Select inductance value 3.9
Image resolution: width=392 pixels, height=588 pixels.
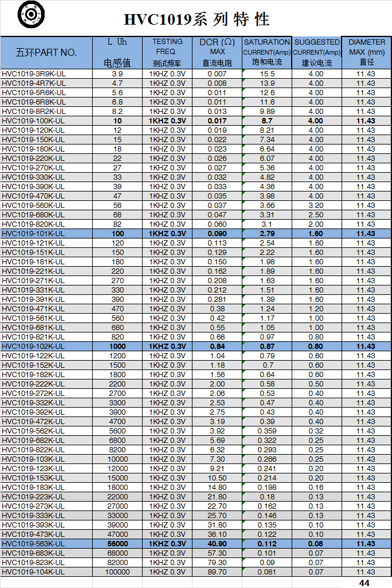117,74
